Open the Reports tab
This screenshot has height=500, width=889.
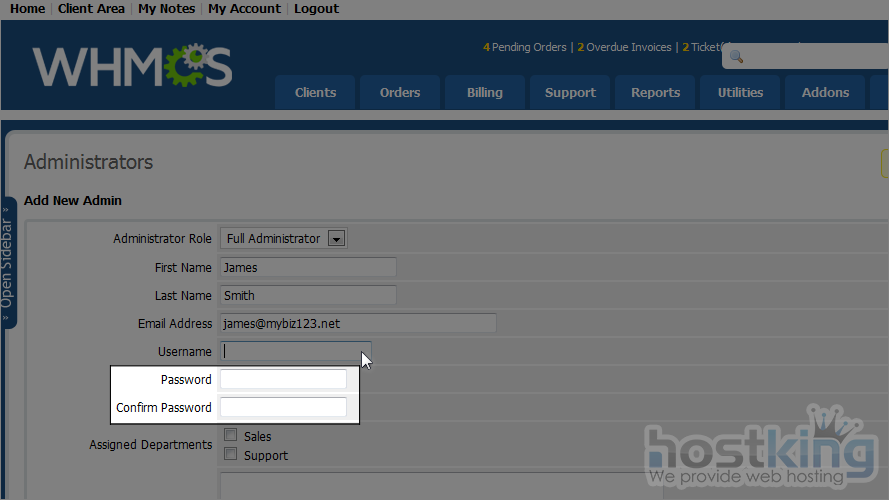(655, 93)
